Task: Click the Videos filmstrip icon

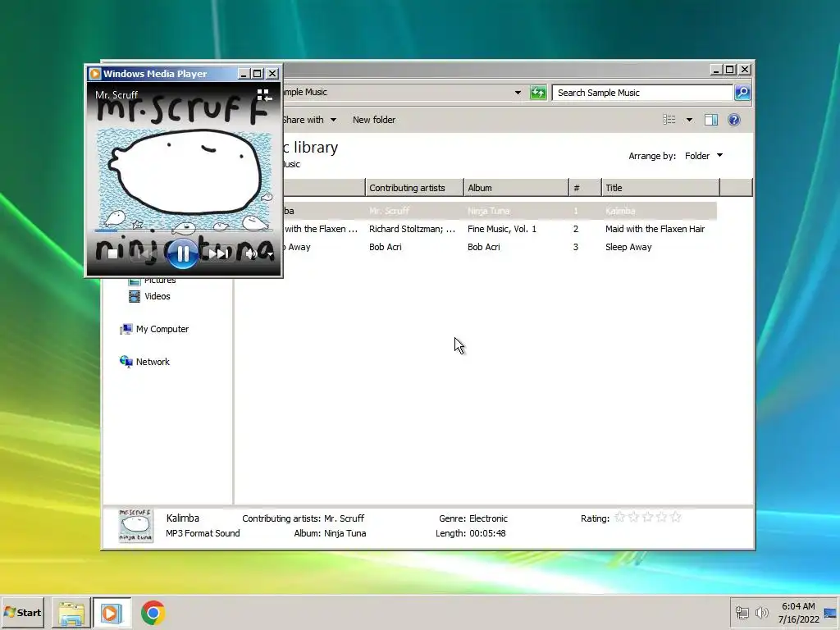Action: pyautogui.click(x=135, y=296)
